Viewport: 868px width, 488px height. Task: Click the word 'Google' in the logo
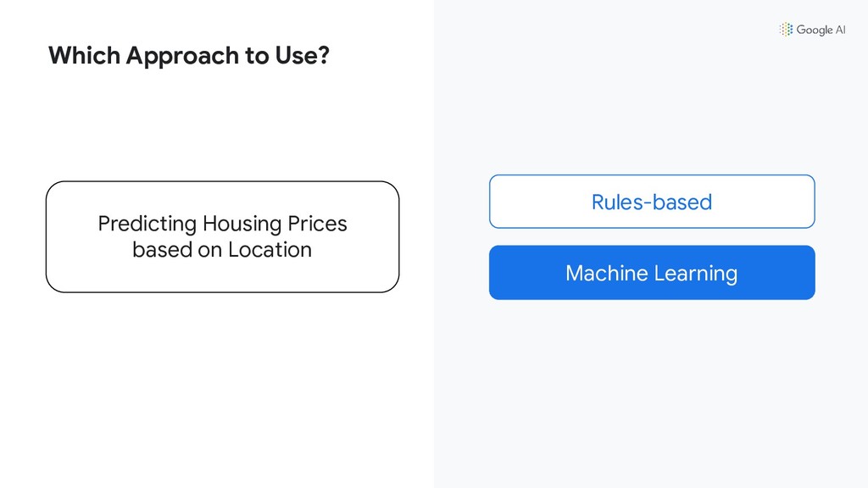click(815, 30)
